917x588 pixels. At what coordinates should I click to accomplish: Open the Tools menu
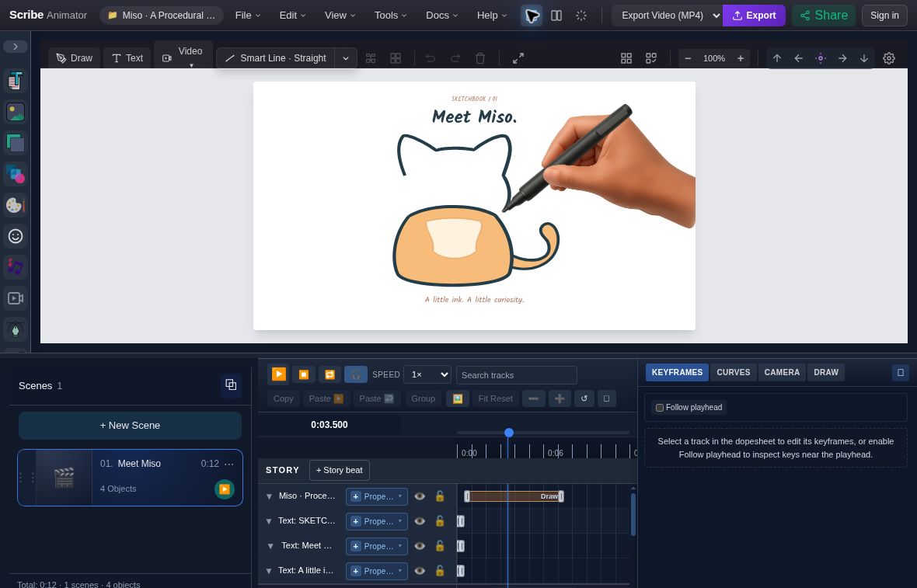tap(391, 16)
